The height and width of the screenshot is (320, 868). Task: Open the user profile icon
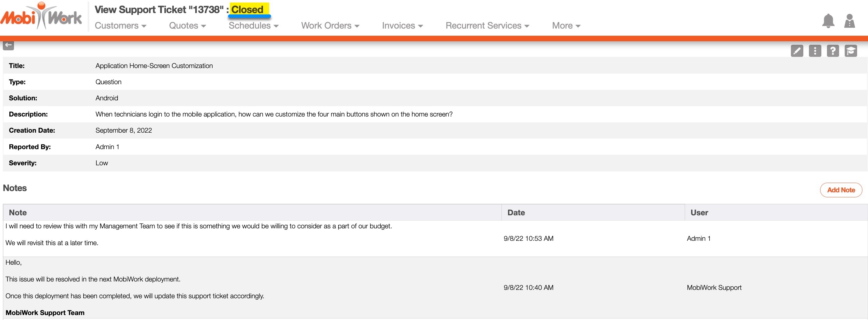click(x=849, y=21)
